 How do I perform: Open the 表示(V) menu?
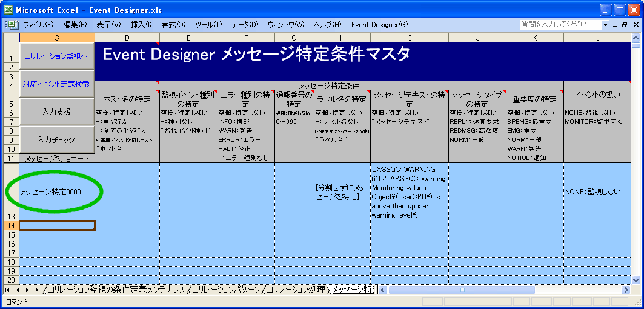click(x=109, y=25)
